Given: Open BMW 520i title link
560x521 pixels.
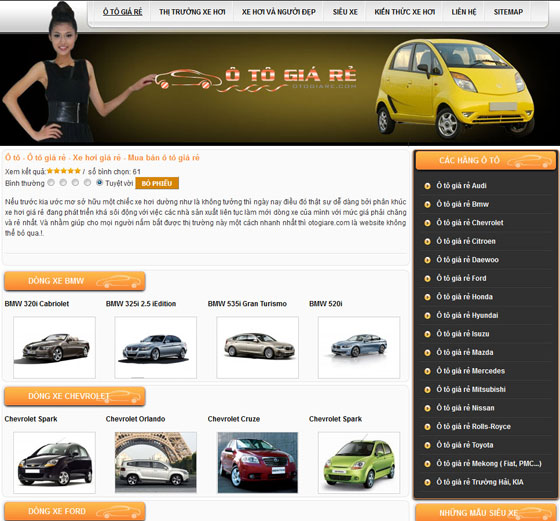Looking at the screenshot, I should (x=325, y=304).
